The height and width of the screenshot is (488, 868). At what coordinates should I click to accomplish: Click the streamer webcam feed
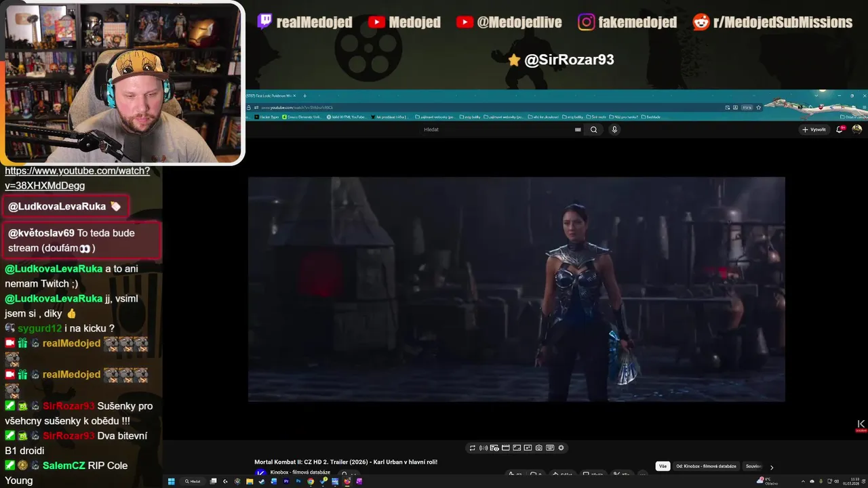click(x=122, y=83)
